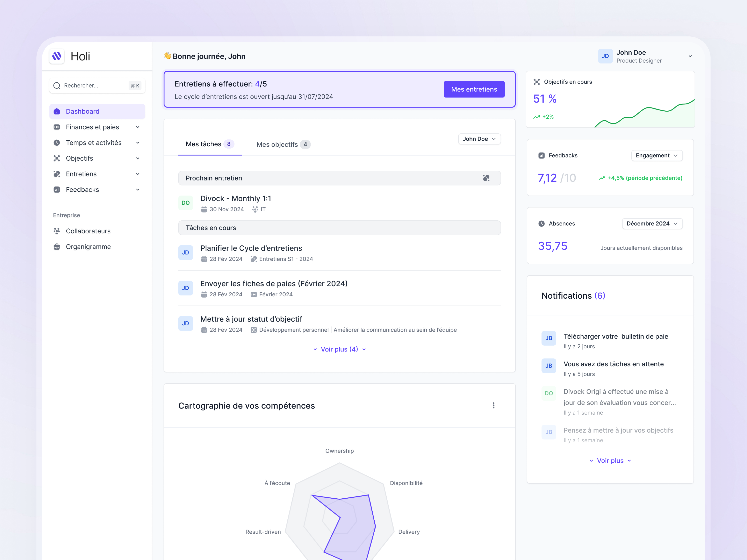
Task: Open the Engagement dropdown in Feedbacks
Action: pyautogui.click(x=657, y=155)
